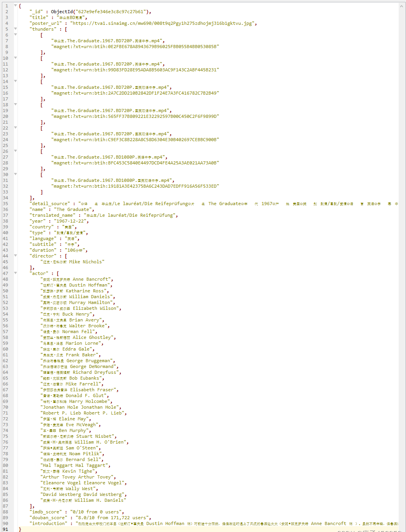Image resolution: width=406 pixels, height=532 pixels.
Task: Click the actor entry Richard Dreyfuss
Action: pos(80,372)
